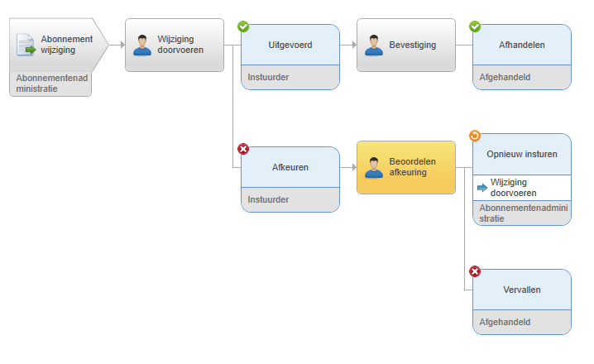This screenshot has height=364, width=594.
Task: Click the blue arrow beside Wijziging doorvoeren link
Action: click(x=482, y=188)
